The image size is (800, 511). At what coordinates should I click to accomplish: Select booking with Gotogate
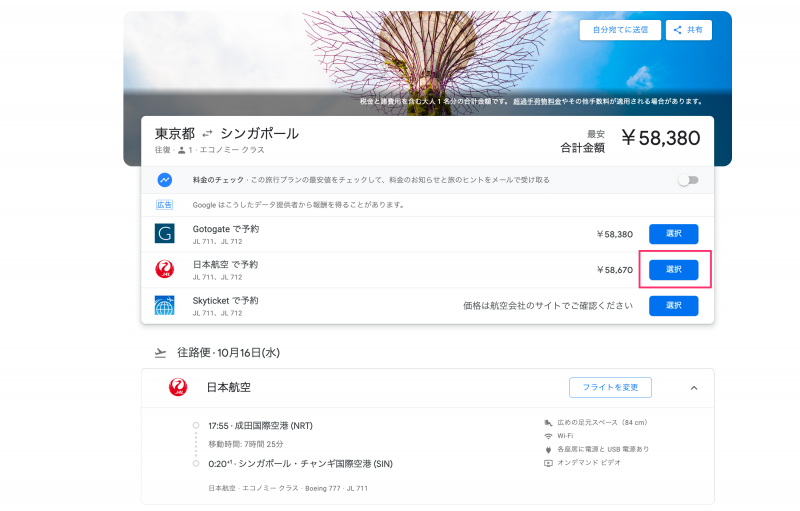[x=673, y=234]
